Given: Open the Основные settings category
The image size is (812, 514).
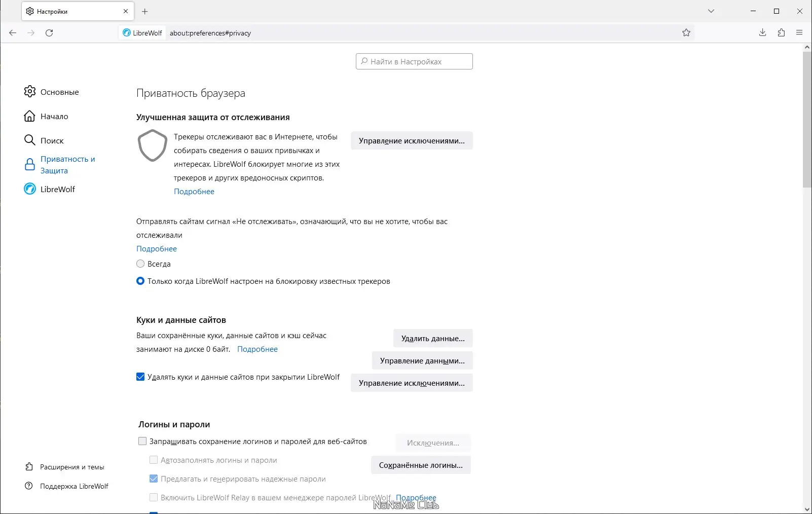Looking at the screenshot, I should [60, 92].
